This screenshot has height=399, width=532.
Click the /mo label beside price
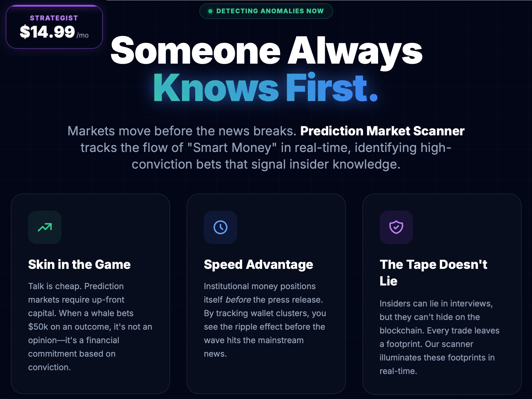83,35
